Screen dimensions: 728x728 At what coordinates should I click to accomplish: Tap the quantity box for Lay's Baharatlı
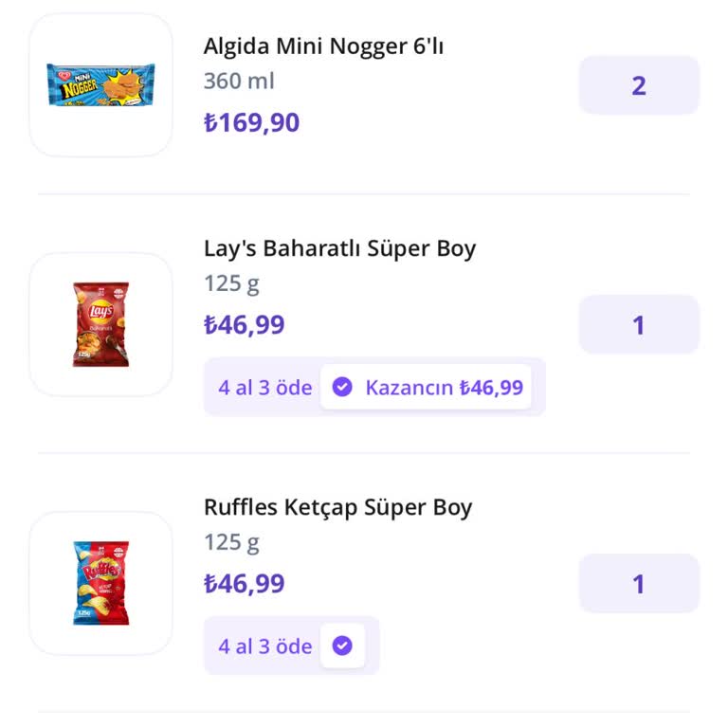[639, 325]
